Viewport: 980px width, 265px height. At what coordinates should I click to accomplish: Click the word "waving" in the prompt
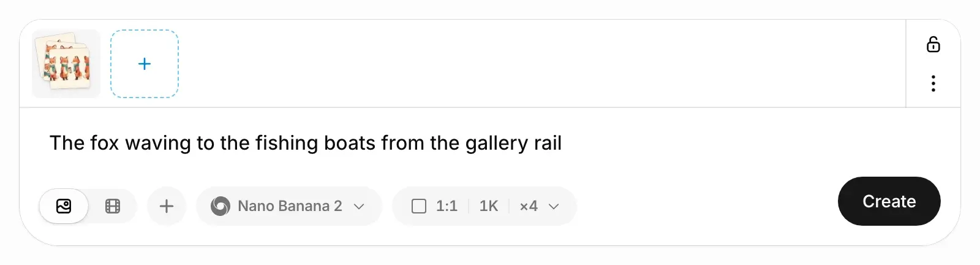click(x=158, y=143)
